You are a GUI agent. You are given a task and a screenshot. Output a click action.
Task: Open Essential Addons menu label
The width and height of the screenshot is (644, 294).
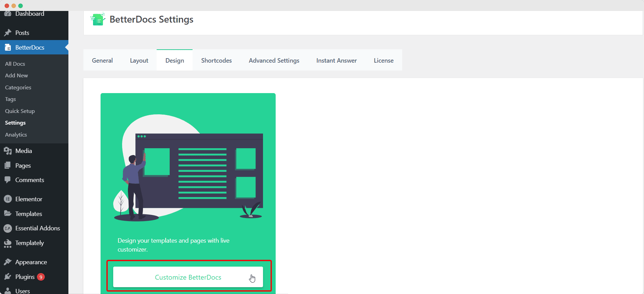(x=38, y=228)
